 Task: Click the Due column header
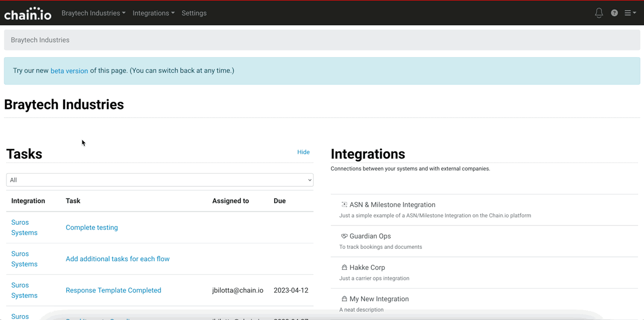pyautogui.click(x=279, y=201)
